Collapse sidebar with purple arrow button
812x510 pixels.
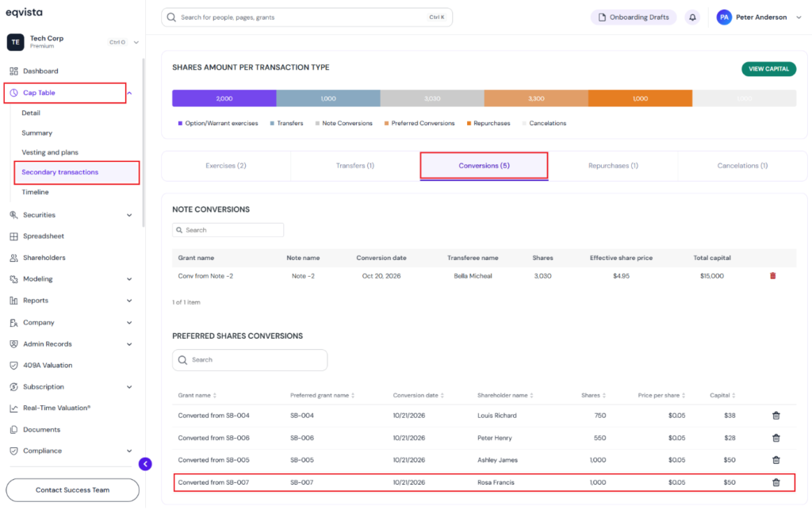(145, 464)
